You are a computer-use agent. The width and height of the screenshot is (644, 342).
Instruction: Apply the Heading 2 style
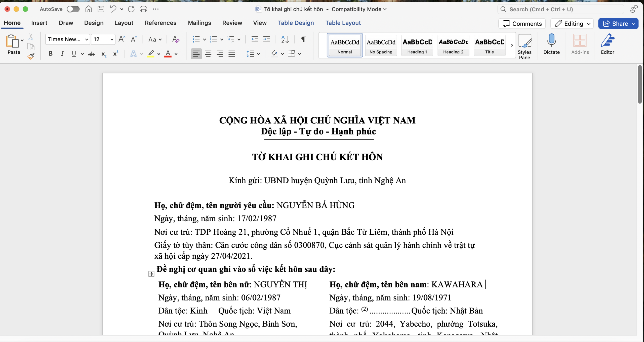(453, 45)
